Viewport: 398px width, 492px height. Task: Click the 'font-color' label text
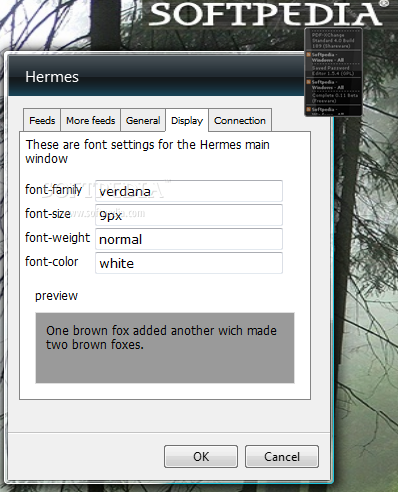pyautogui.click(x=51, y=262)
